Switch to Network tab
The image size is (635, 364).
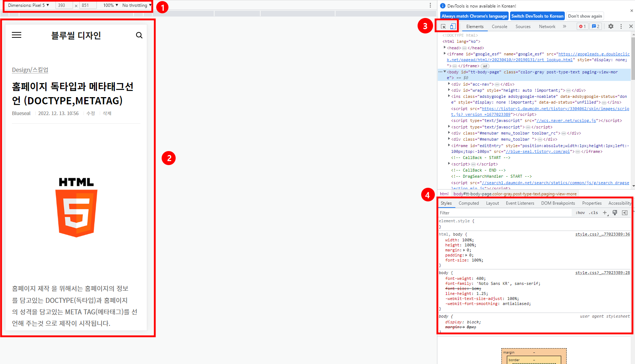[x=547, y=27]
